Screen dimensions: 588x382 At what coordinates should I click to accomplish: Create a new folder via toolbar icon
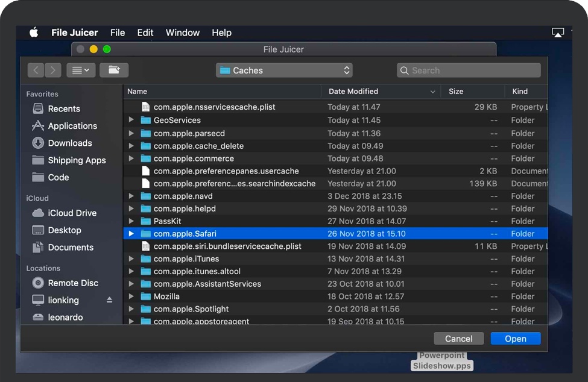[x=113, y=70]
